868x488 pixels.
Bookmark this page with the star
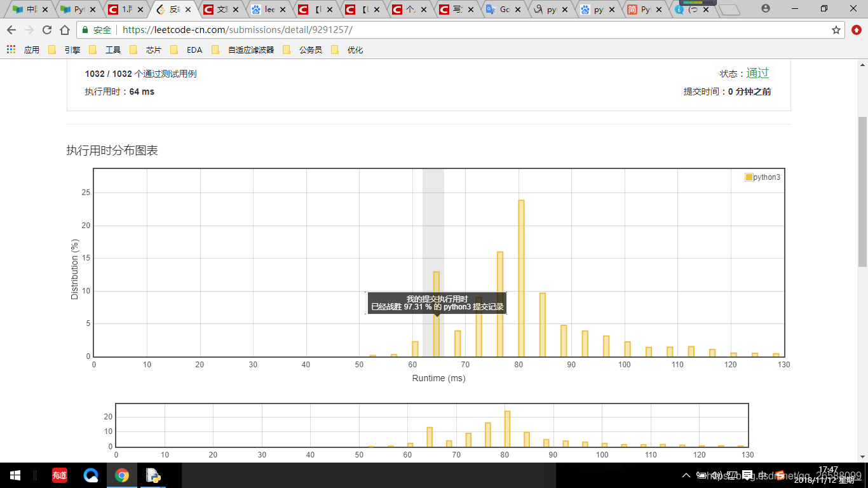point(836,30)
